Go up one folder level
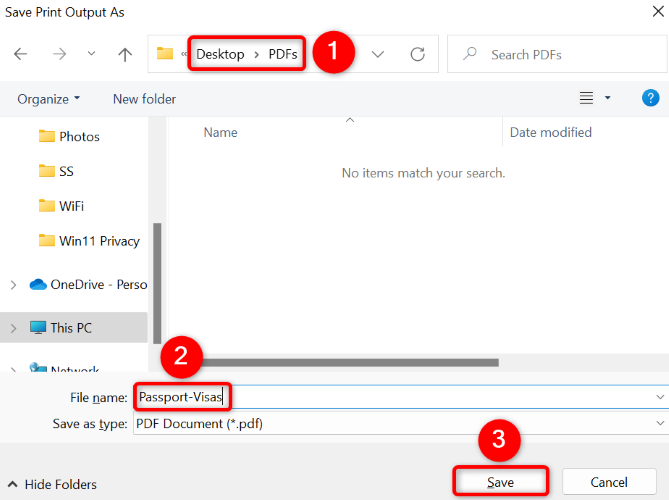 point(125,54)
